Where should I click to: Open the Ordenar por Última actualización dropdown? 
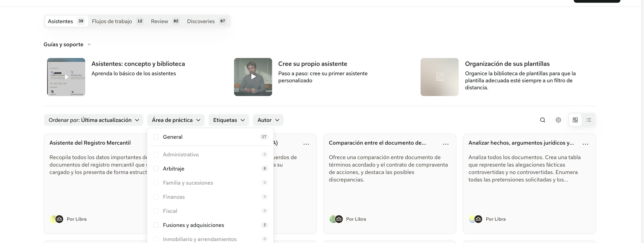pyautogui.click(x=93, y=120)
